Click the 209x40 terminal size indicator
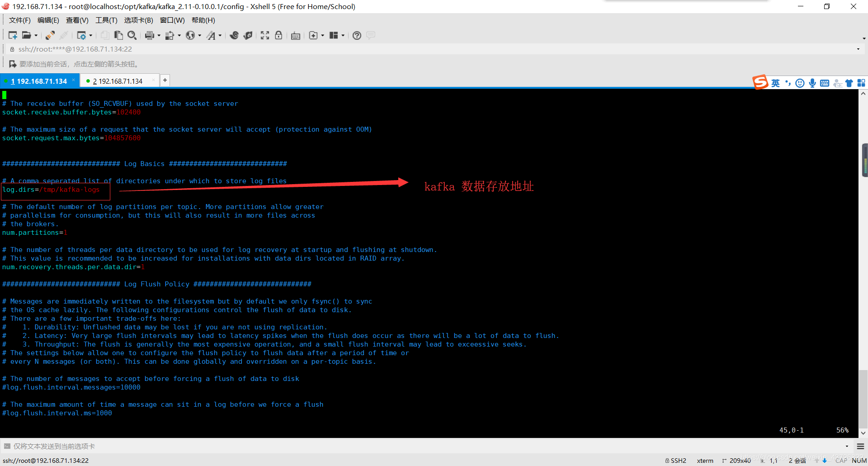This screenshot has height=466, width=868. 736,461
